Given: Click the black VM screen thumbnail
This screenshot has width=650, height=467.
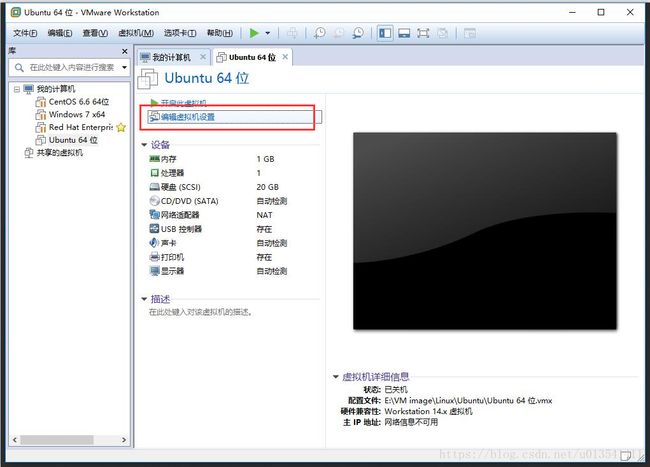Looking at the screenshot, I should [x=485, y=231].
